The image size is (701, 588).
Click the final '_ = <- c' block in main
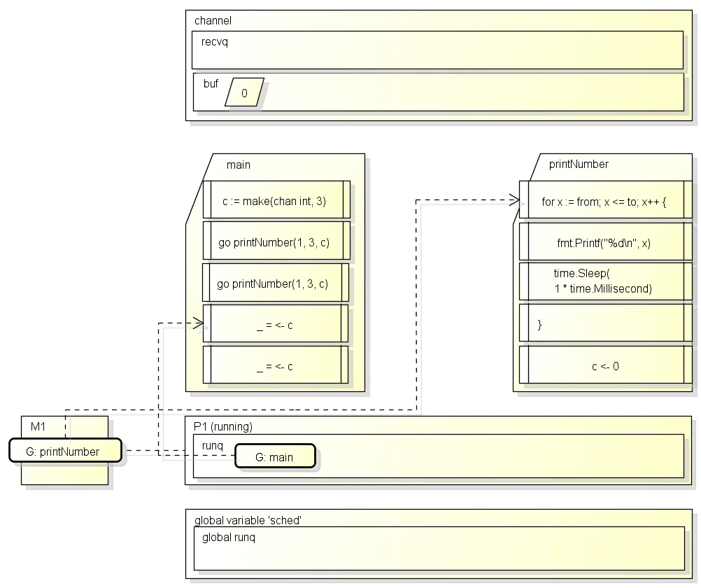(x=276, y=365)
